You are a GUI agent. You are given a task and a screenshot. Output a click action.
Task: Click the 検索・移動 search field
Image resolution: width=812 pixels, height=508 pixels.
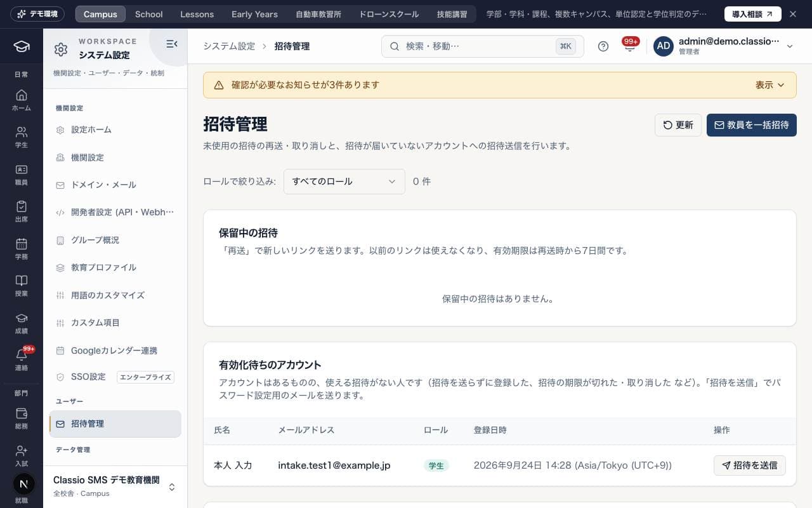tap(483, 46)
